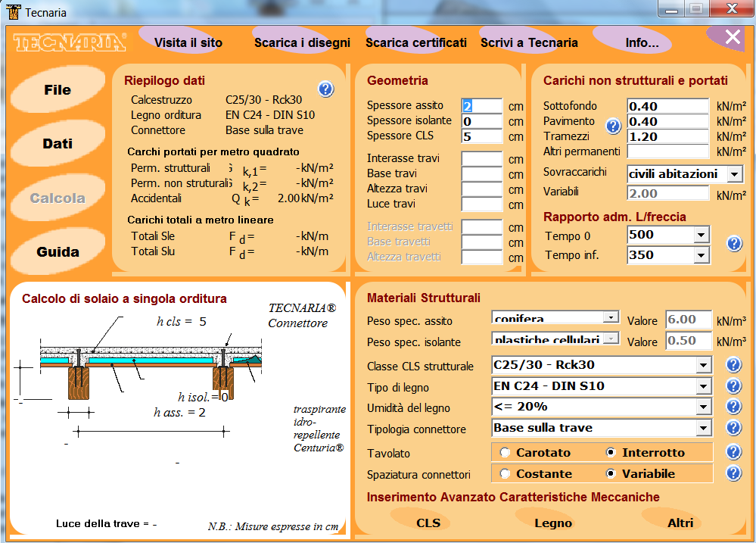Viewport: 756px width, 543px height.
Task: Click the Calcola button
Action: pyautogui.click(x=58, y=198)
